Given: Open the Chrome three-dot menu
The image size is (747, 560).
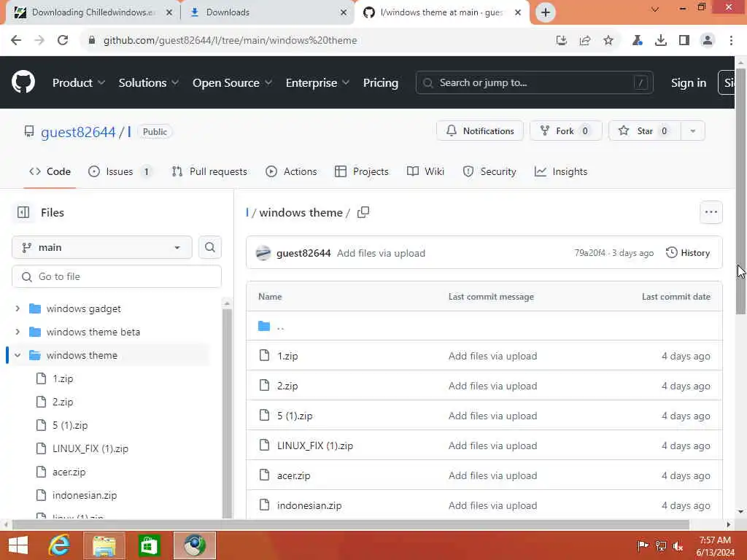Looking at the screenshot, I should pyautogui.click(x=731, y=41).
